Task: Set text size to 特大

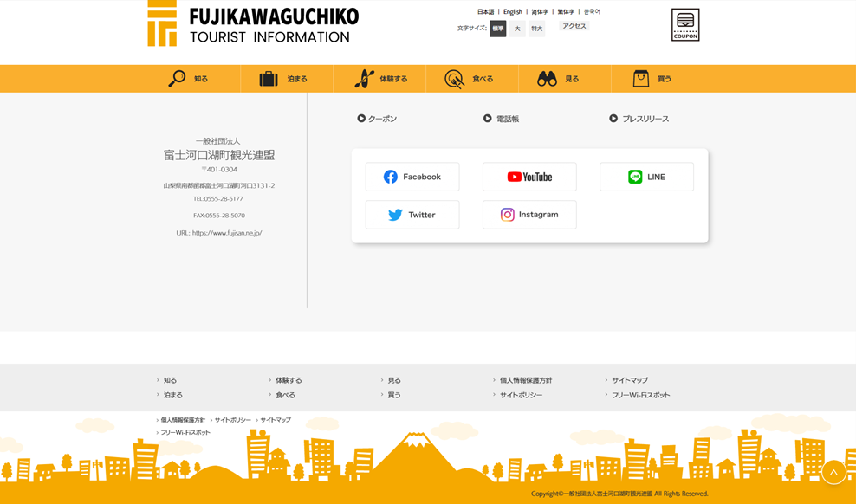Action: click(537, 29)
